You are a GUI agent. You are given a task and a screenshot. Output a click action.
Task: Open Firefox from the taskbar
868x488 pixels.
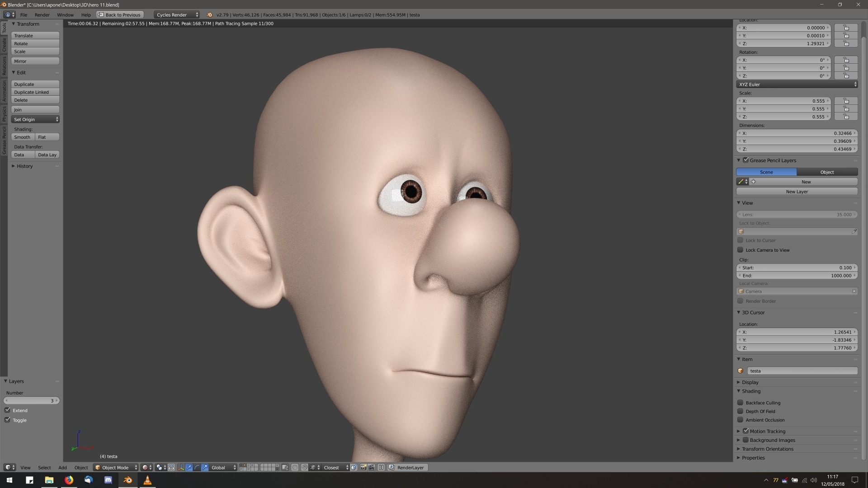[x=69, y=480]
